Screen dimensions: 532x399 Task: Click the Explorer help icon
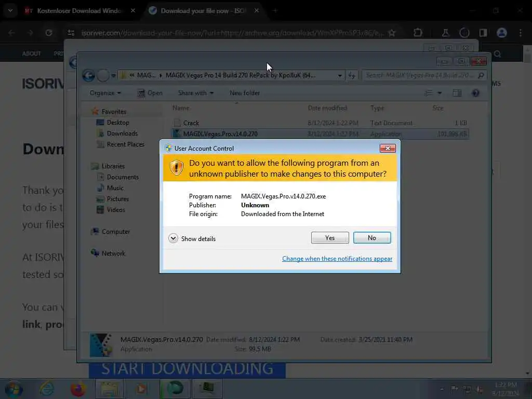[476, 93]
